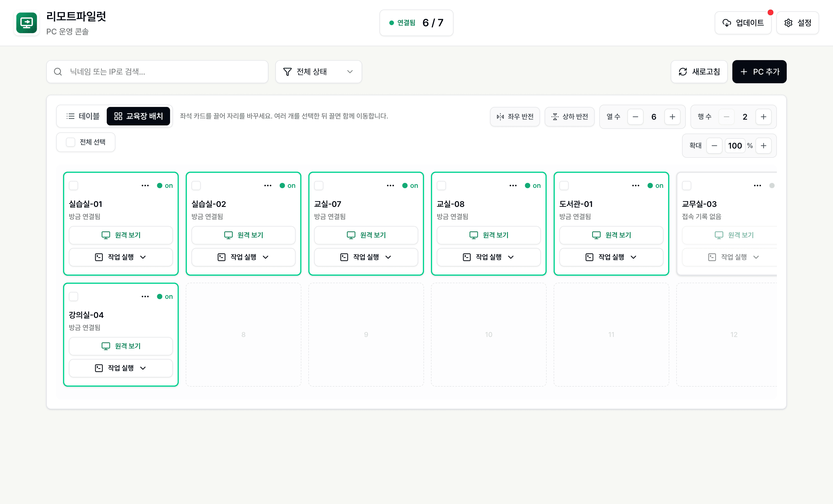Expand 작업 실행 menu for 실습실-01

click(121, 257)
